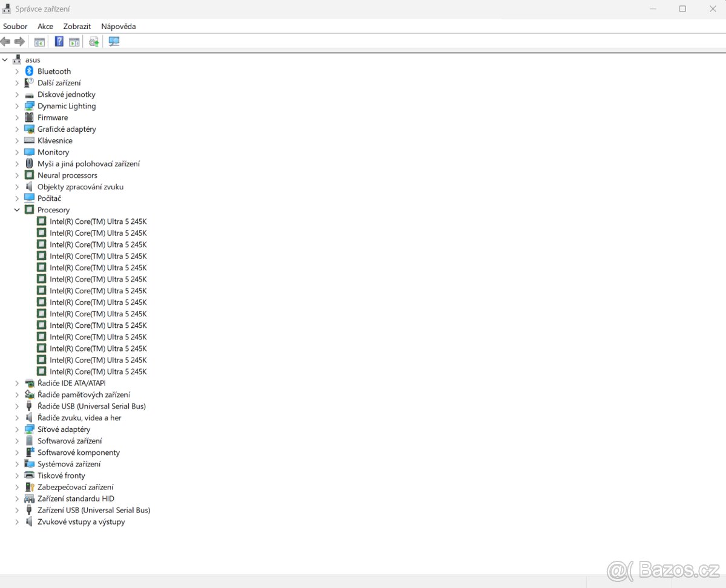Select the asus root label
Image resolution: width=726 pixels, height=588 pixels.
coord(33,60)
